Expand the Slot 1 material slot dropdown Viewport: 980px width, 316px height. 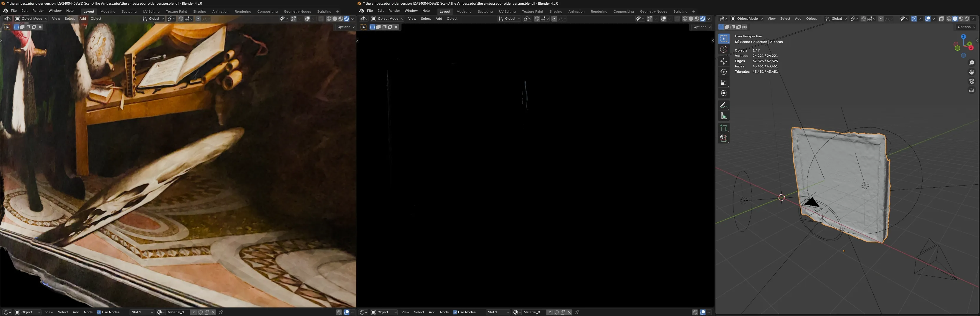[x=498, y=312]
